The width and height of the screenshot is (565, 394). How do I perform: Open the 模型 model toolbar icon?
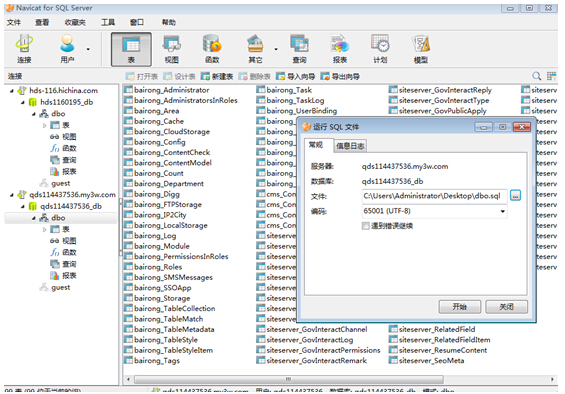[421, 49]
